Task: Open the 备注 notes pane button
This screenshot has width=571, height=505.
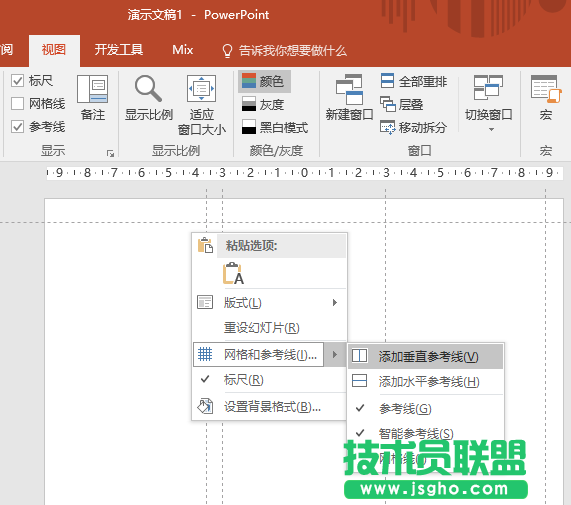Action: 92,98
